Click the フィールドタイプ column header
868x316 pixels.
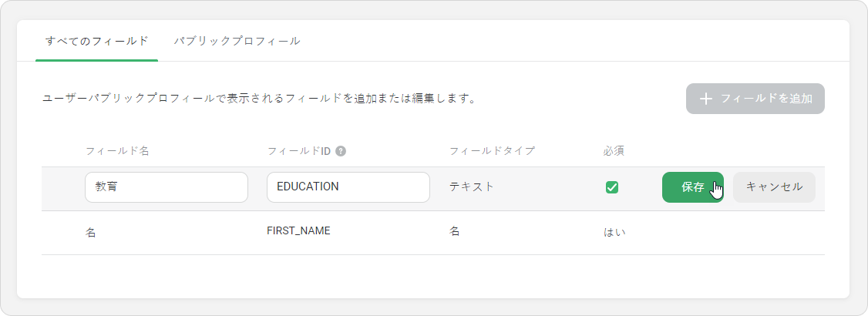[x=492, y=151]
